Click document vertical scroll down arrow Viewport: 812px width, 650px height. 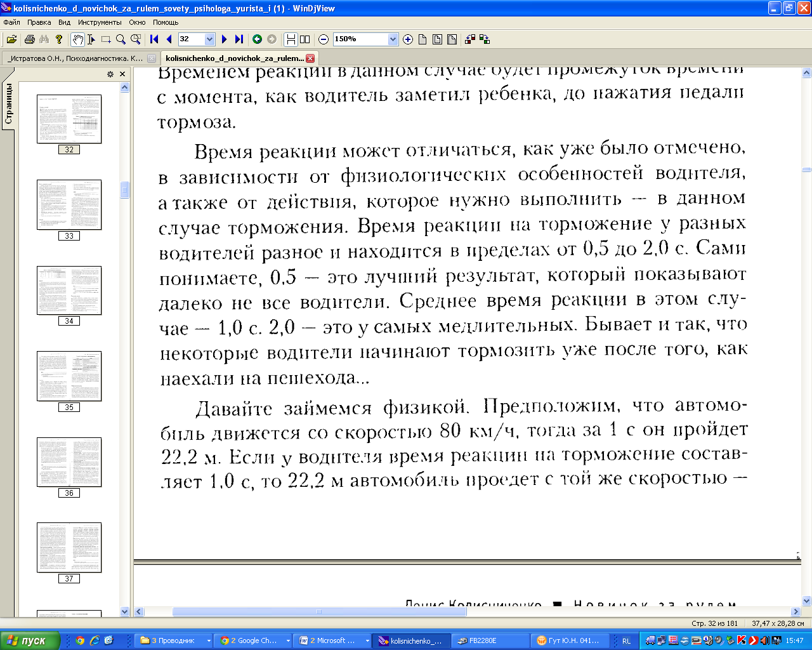tap(806, 600)
